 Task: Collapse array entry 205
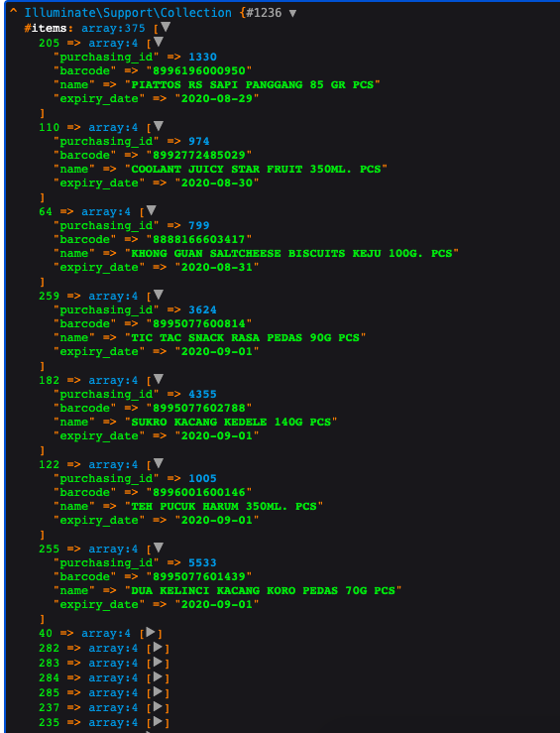(x=159, y=42)
